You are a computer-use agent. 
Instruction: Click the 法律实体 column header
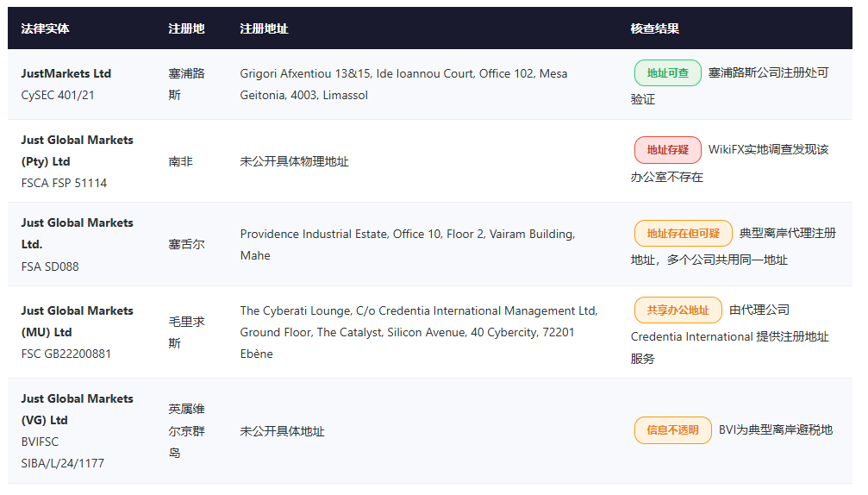(x=46, y=28)
